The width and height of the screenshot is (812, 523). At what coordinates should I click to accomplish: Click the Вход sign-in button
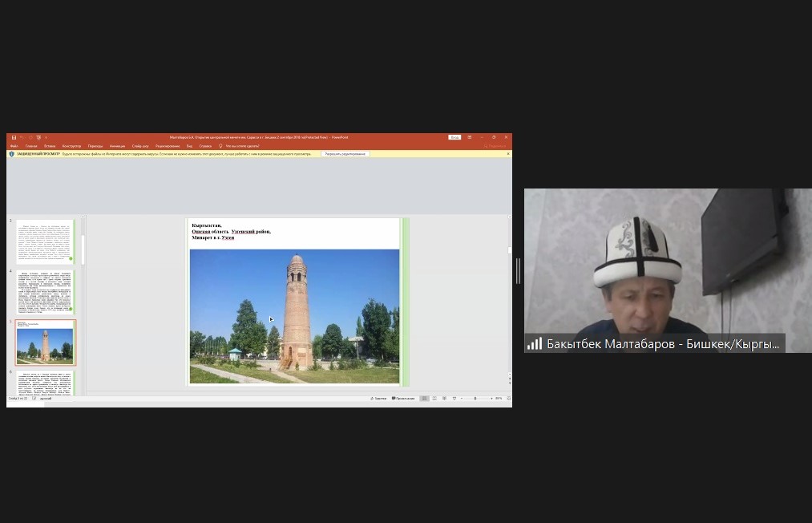(x=454, y=137)
